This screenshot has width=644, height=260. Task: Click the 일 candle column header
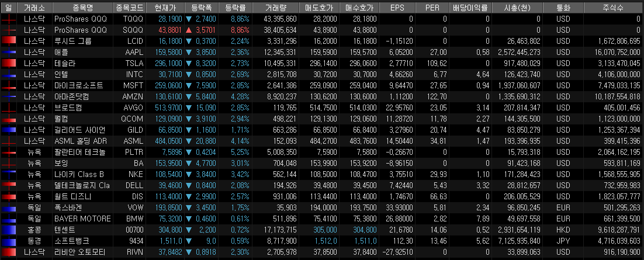[8, 7]
